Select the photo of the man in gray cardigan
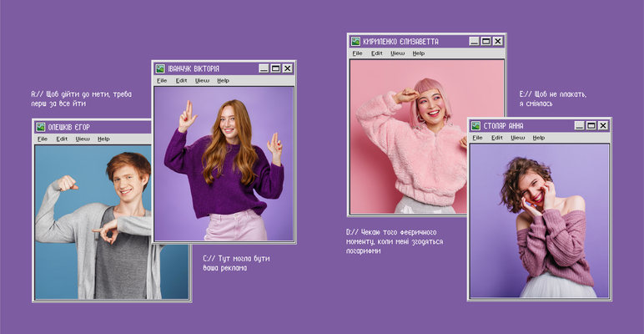 click(x=92, y=221)
